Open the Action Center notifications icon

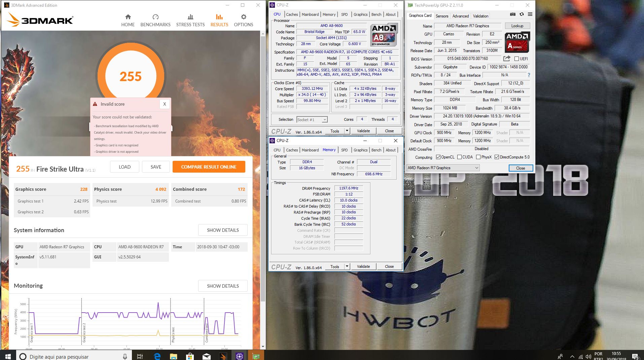coord(635,357)
